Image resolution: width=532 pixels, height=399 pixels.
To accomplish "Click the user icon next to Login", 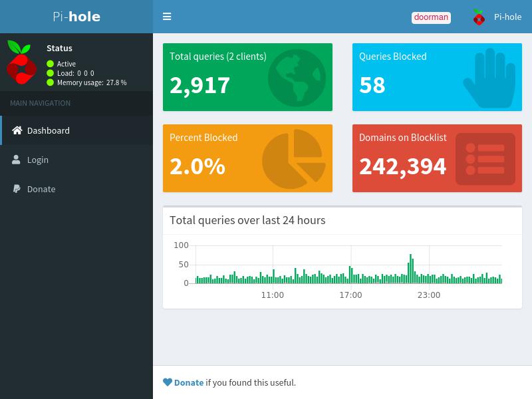I will [16, 160].
